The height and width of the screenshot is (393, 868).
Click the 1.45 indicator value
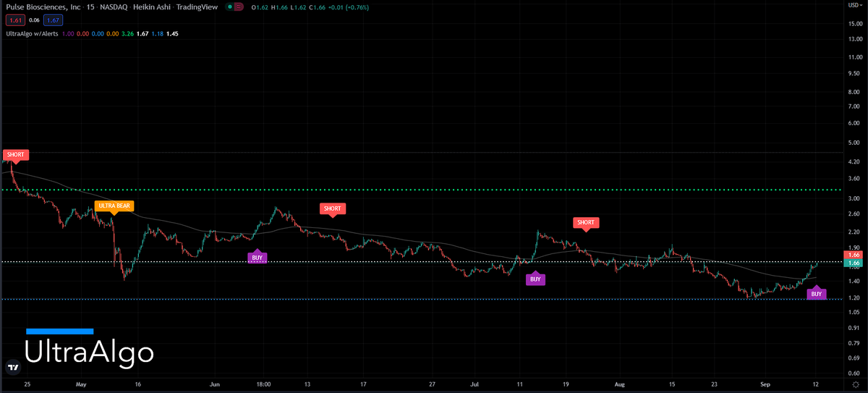(172, 33)
